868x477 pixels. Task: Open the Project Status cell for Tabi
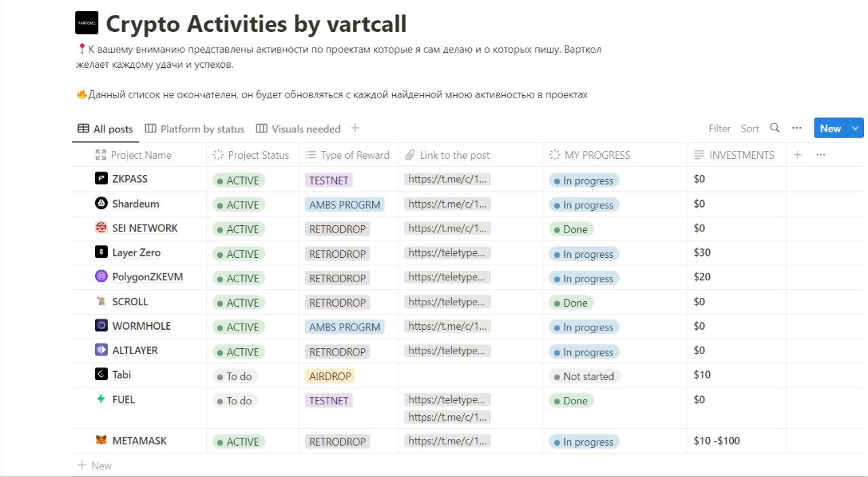(x=235, y=376)
